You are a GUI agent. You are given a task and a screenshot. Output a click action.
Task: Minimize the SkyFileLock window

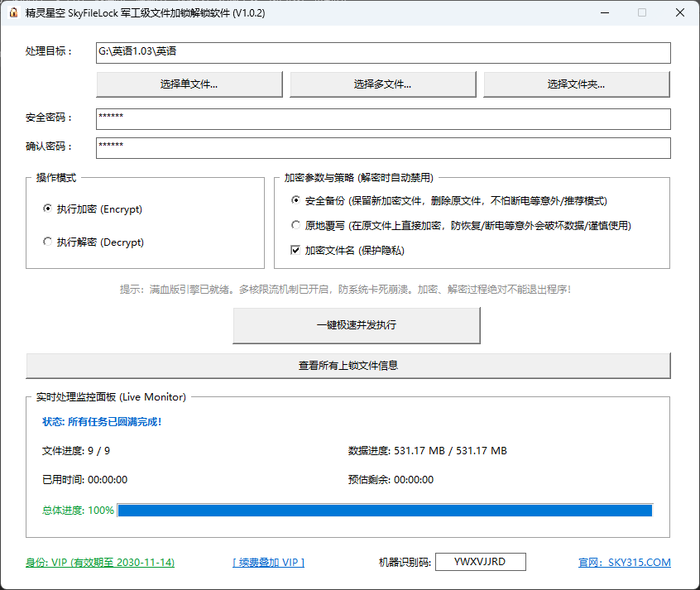605,12
